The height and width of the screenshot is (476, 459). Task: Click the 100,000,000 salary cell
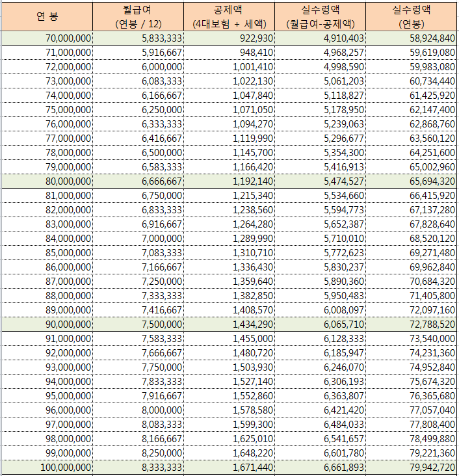47,467
